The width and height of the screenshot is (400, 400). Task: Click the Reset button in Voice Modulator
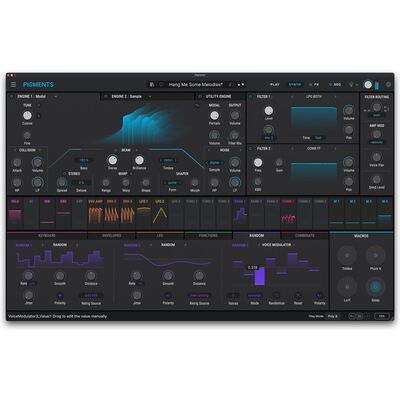pos(298,295)
